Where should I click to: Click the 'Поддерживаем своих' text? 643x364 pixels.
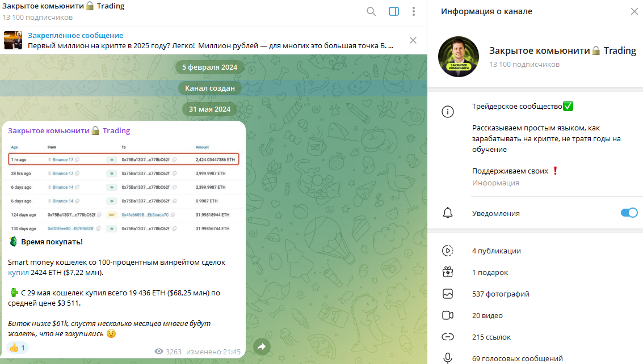(510, 171)
